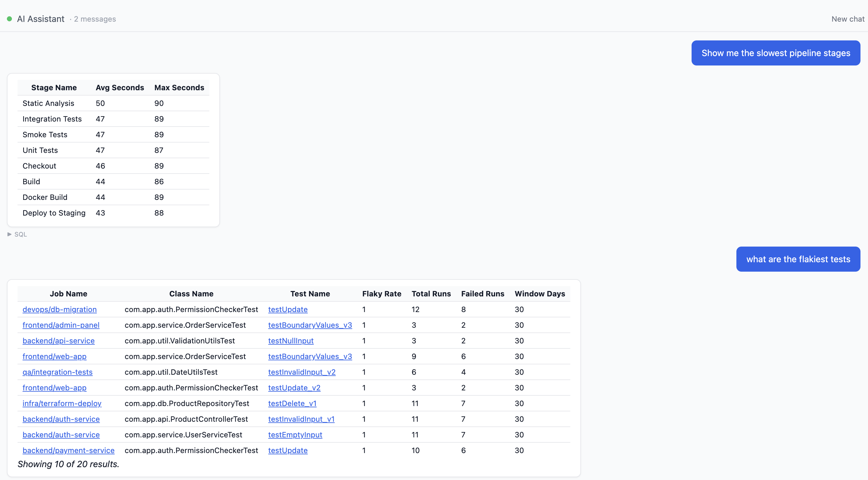Click the AI Assistant header title
This screenshot has width=868, height=480.
[40, 19]
